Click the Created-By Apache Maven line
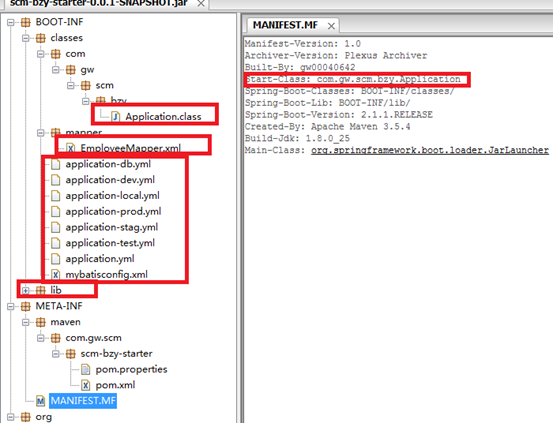This screenshot has width=553, height=423. [328, 127]
